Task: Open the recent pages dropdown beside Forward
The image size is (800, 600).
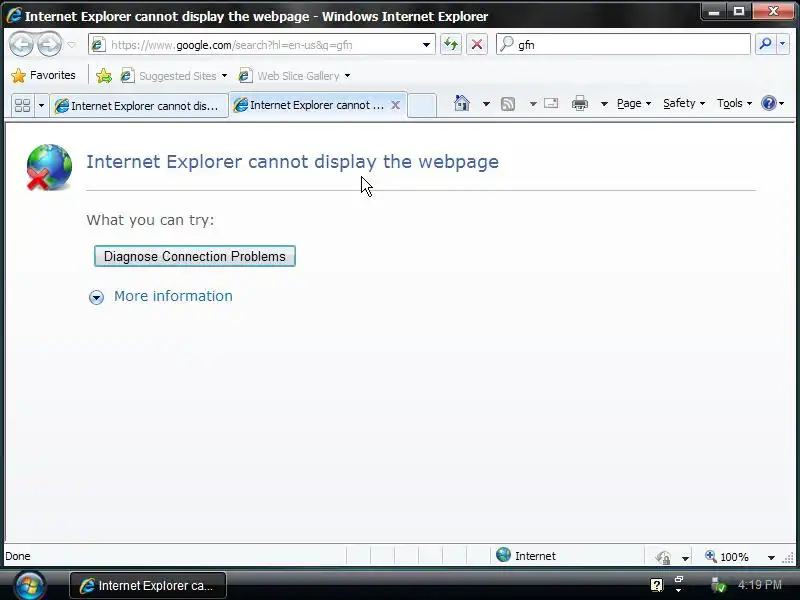Action: [x=72, y=45]
